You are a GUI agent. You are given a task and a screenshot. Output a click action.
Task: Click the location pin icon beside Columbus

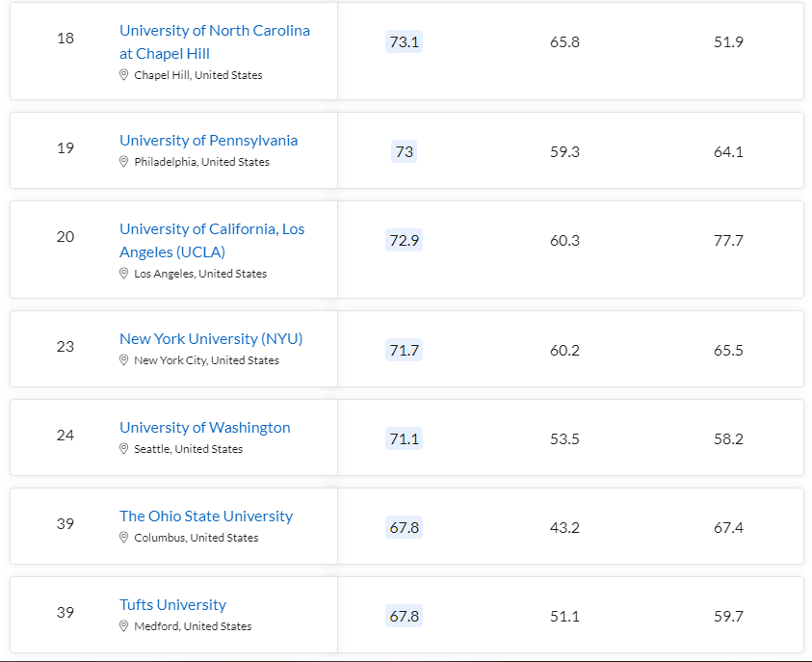[x=124, y=538]
